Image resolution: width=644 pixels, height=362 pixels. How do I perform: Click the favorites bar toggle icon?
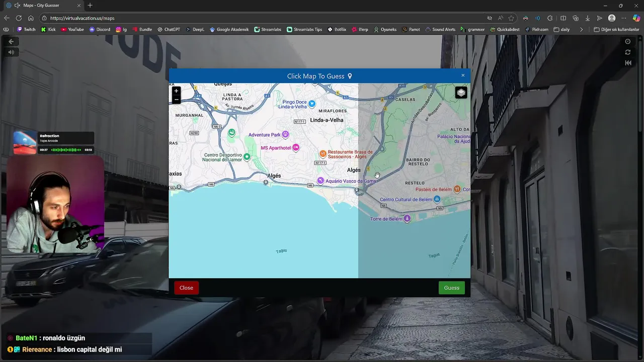(x=6, y=29)
